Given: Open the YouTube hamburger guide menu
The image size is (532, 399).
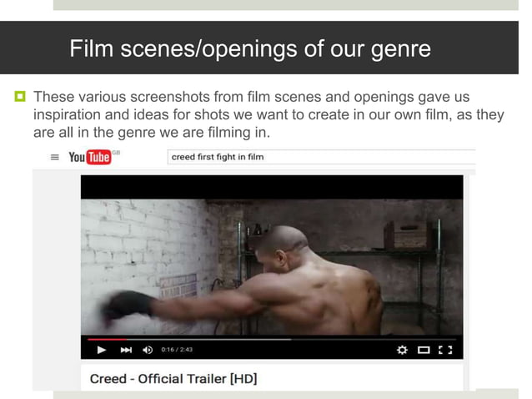Looking at the screenshot, I should pyautogui.click(x=55, y=157).
